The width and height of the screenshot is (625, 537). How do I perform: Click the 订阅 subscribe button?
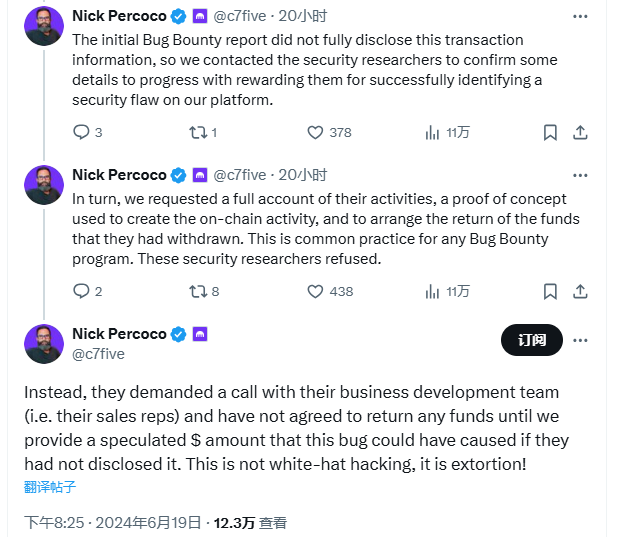click(x=531, y=339)
